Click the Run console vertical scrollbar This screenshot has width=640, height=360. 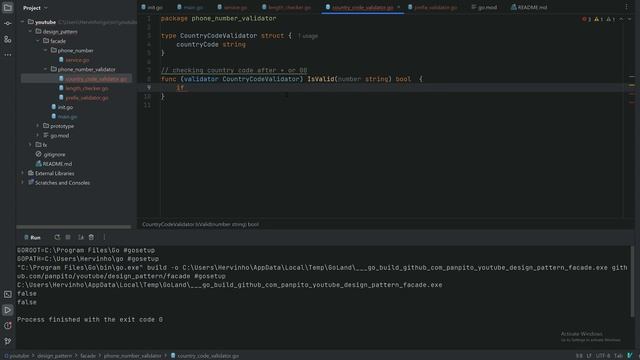(632, 281)
